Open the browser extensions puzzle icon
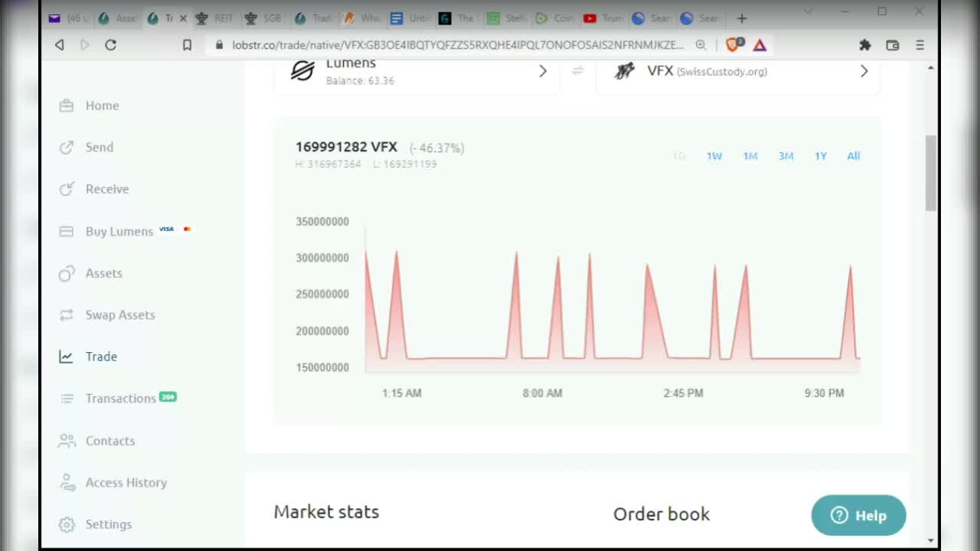 point(865,45)
